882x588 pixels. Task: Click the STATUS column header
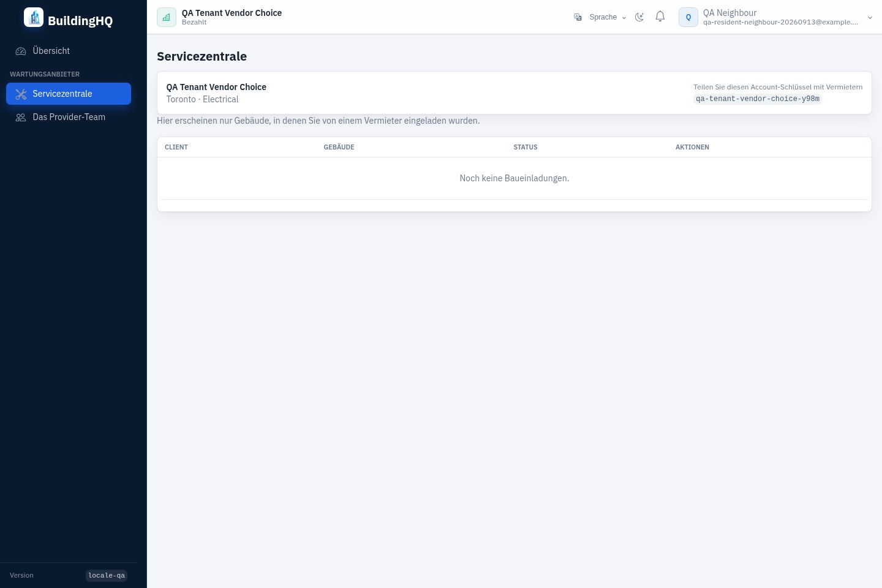pyautogui.click(x=526, y=147)
